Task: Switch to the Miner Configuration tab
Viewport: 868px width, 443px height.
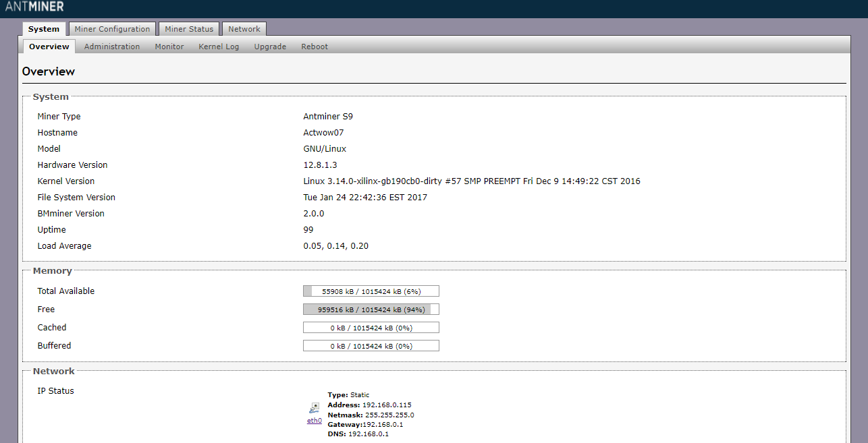Action: point(112,29)
